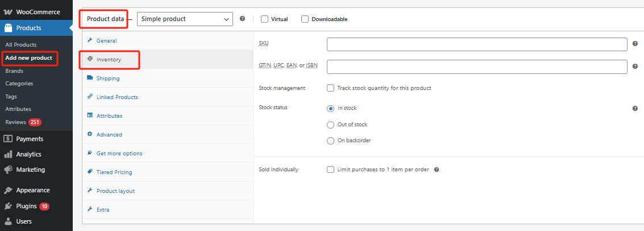Enable the Downloadable checkbox
644x231 pixels.
coord(305,19)
